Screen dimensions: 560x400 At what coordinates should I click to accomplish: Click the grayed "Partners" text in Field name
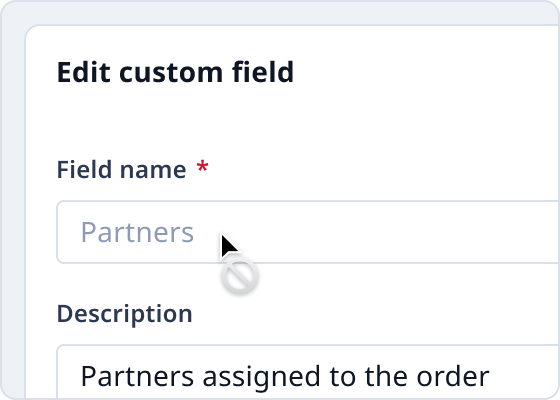point(138,232)
